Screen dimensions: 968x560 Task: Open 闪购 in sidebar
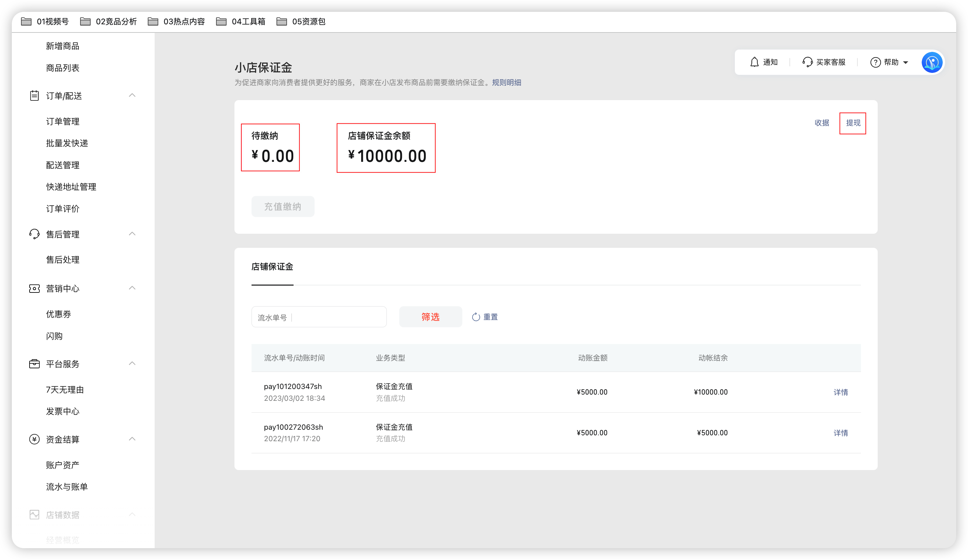click(x=54, y=336)
